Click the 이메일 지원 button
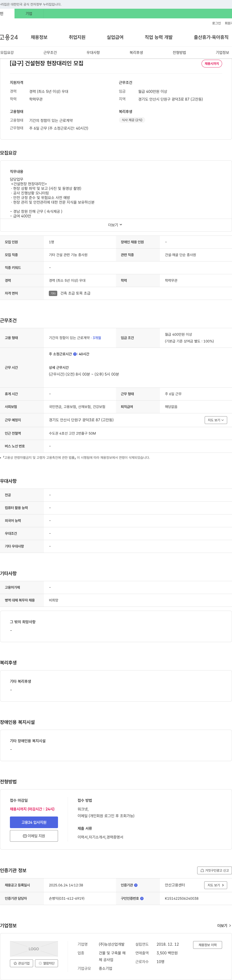The height and width of the screenshot is (980, 232). [x=34, y=836]
